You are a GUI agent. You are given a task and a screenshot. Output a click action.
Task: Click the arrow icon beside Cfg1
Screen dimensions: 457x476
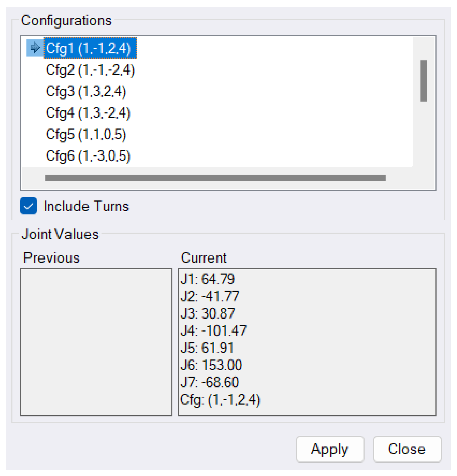(35, 48)
